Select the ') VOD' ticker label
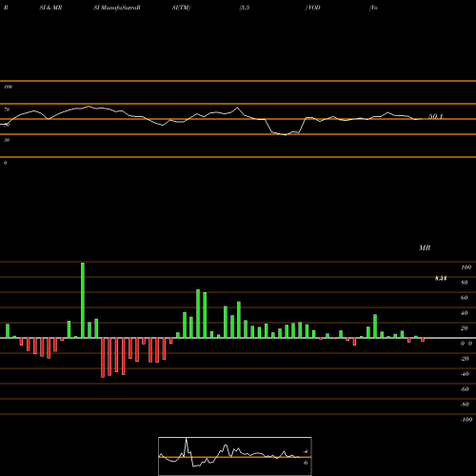Viewport: 476px width, 476px height. coord(312,8)
